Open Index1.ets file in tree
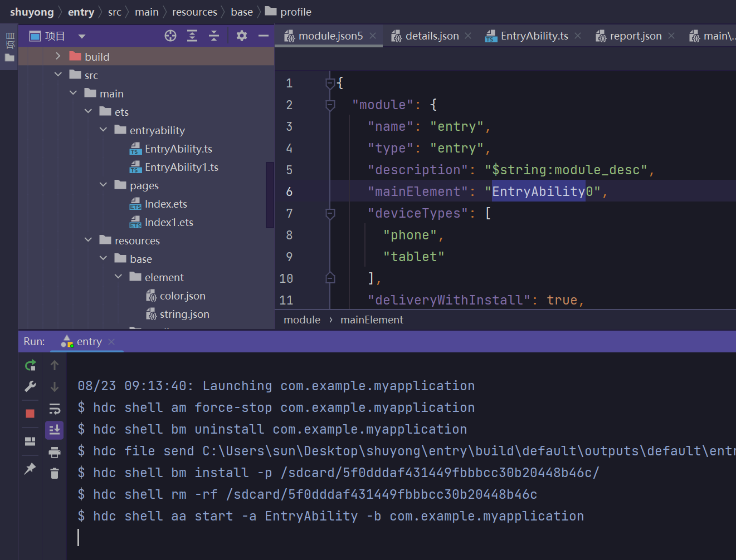The height and width of the screenshot is (560, 736). (169, 222)
